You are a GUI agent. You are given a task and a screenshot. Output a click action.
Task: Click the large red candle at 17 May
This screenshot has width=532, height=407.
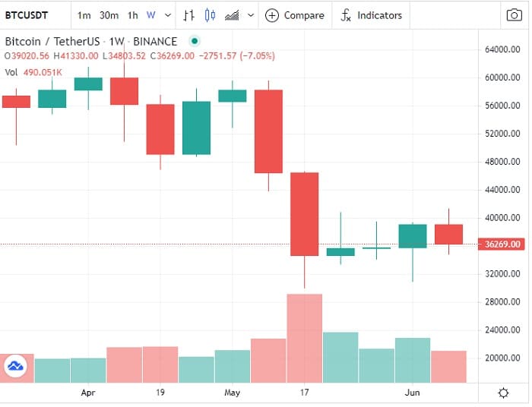(x=305, y=214)
